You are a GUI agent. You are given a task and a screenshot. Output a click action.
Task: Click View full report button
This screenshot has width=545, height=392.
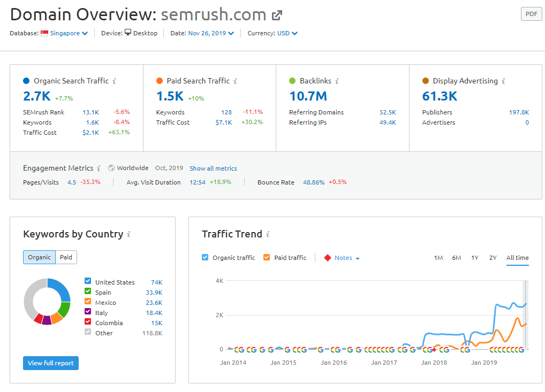[x=51, y=363]
